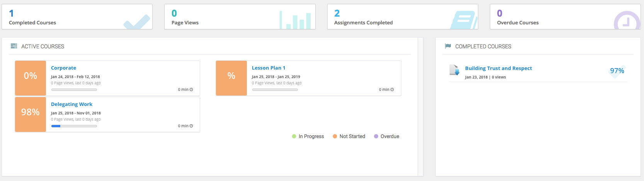Click the Overdue Courses clock icon
Image resolution: width=644 pixels, height=181 pixels.
pos(627,22)
